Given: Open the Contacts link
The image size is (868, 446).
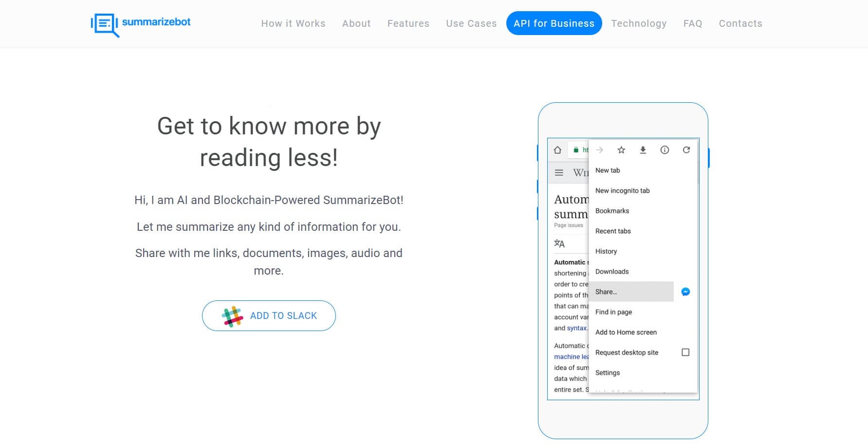Looking at the screenshot, I should 740,23.
